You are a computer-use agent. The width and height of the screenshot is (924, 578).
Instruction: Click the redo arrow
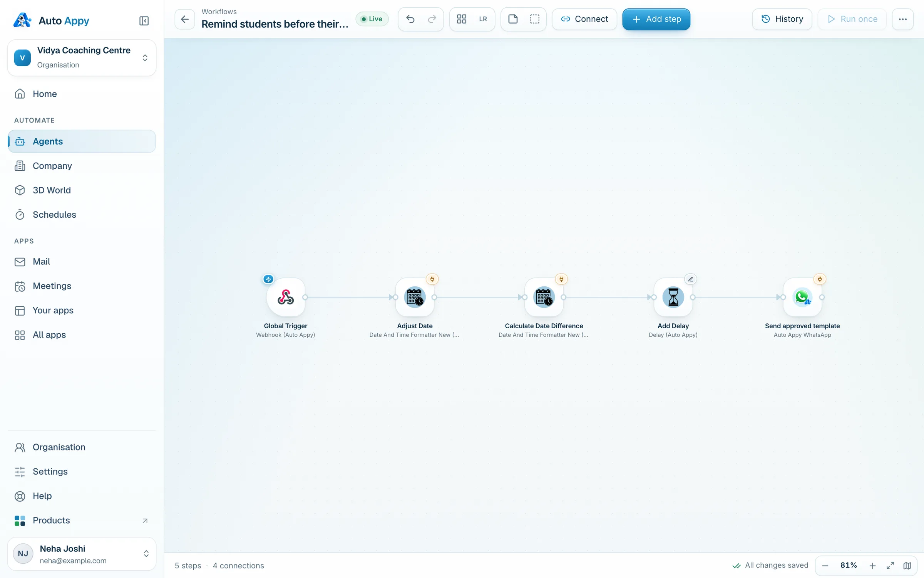pyautogui.click(x=432, y=19)
